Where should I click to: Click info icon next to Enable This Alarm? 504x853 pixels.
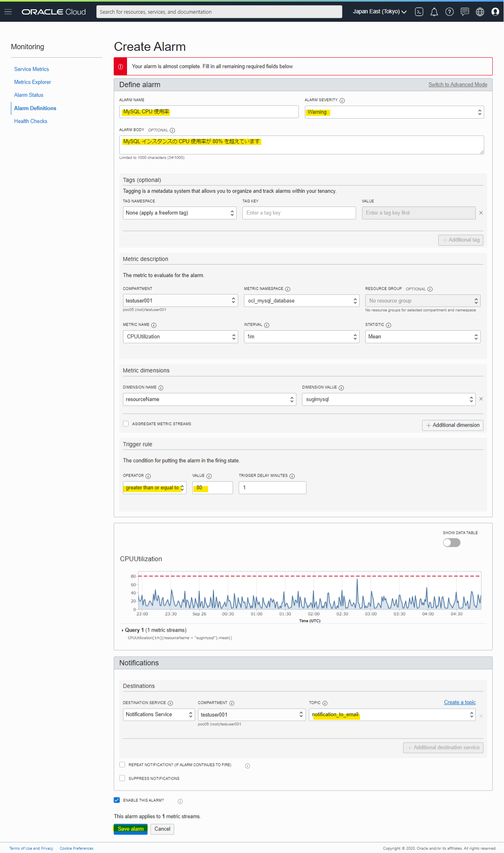[x=180, y=801]
